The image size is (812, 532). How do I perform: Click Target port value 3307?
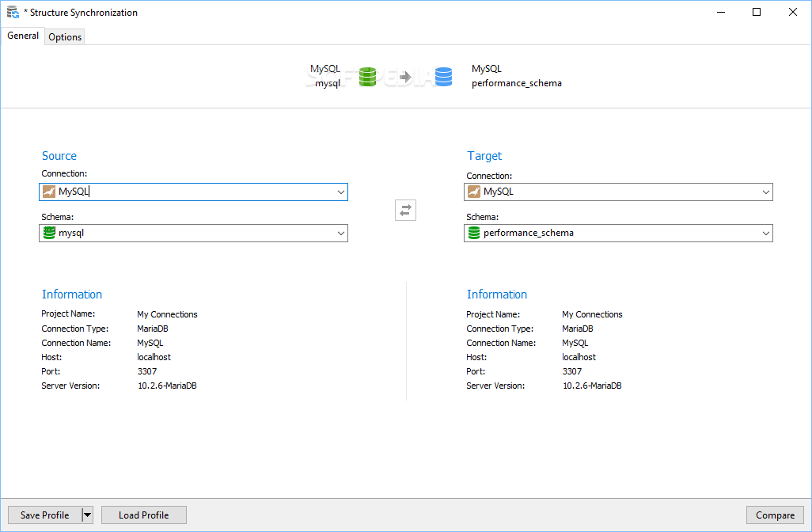click(x=571, y=371)
